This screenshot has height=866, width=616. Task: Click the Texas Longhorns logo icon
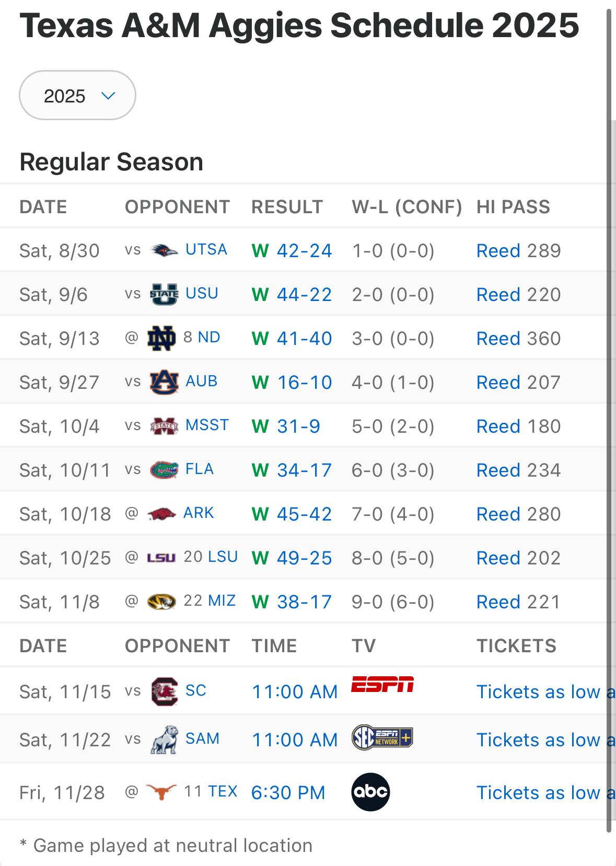(x=161, y=792)
